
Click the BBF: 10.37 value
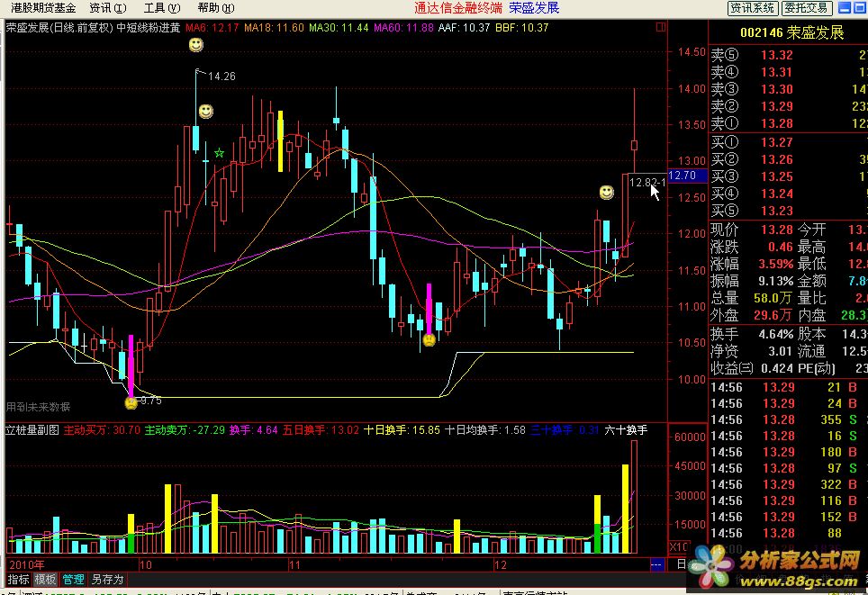click(x=521, y=27)
